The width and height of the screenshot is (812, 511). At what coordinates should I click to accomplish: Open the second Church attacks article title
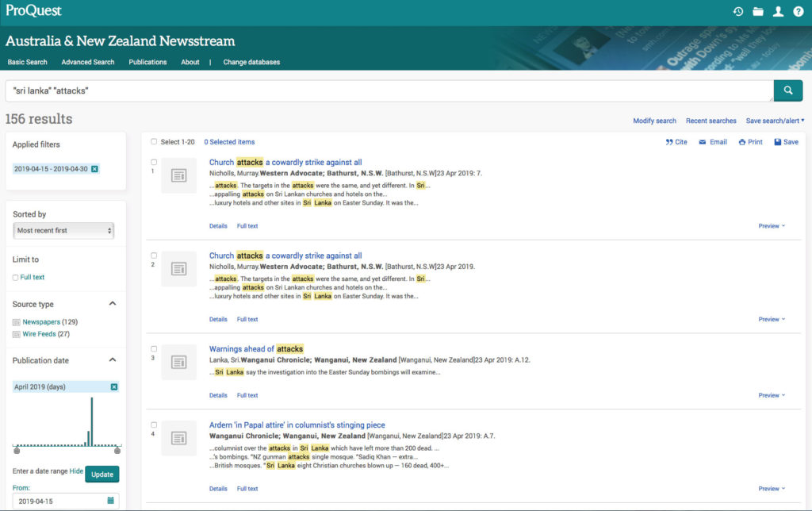(x=285, y=255)
